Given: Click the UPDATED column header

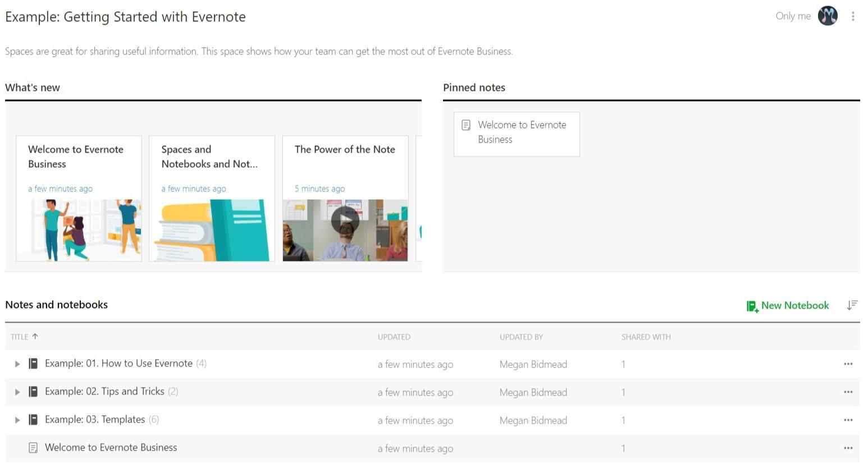Looking at the screenshot, I should tap(394, 337).
